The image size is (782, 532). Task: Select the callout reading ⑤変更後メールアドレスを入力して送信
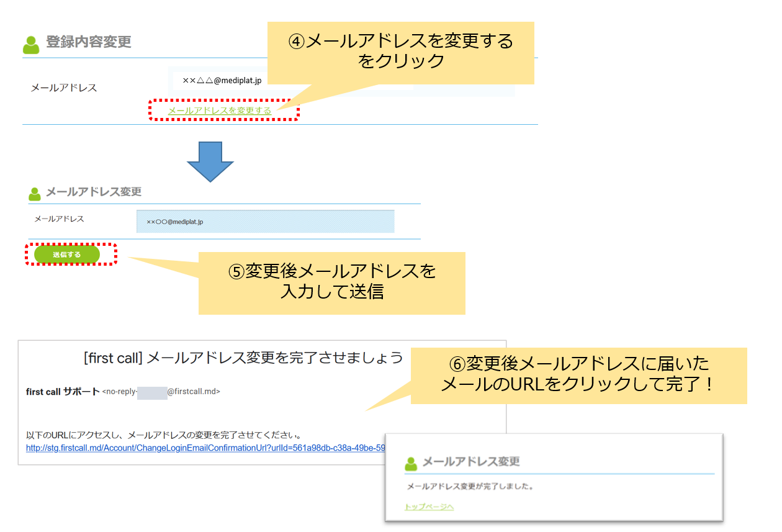click(x=331, y=282)
